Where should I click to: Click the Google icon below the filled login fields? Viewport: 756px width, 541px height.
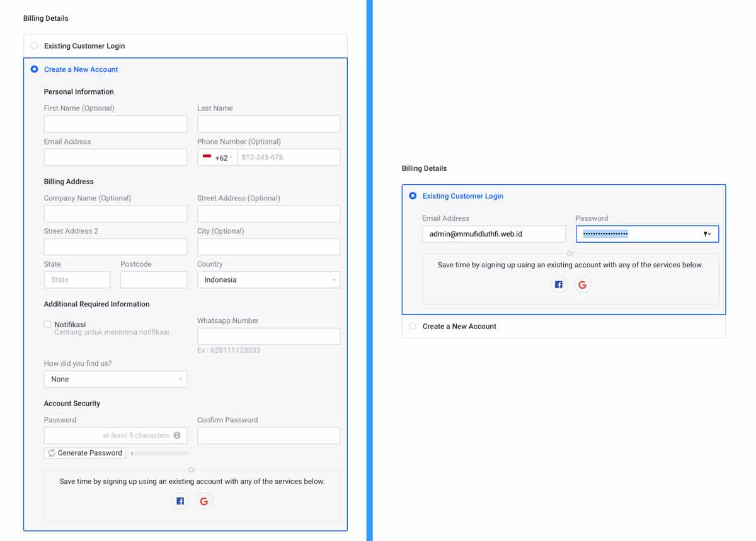[582, 285]
